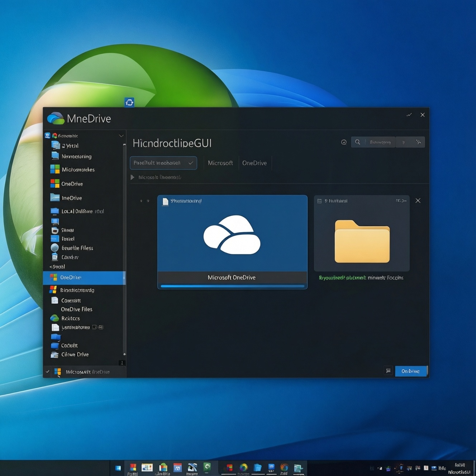
Task: Collapse the Spaol section header
Action: [57, 267]
